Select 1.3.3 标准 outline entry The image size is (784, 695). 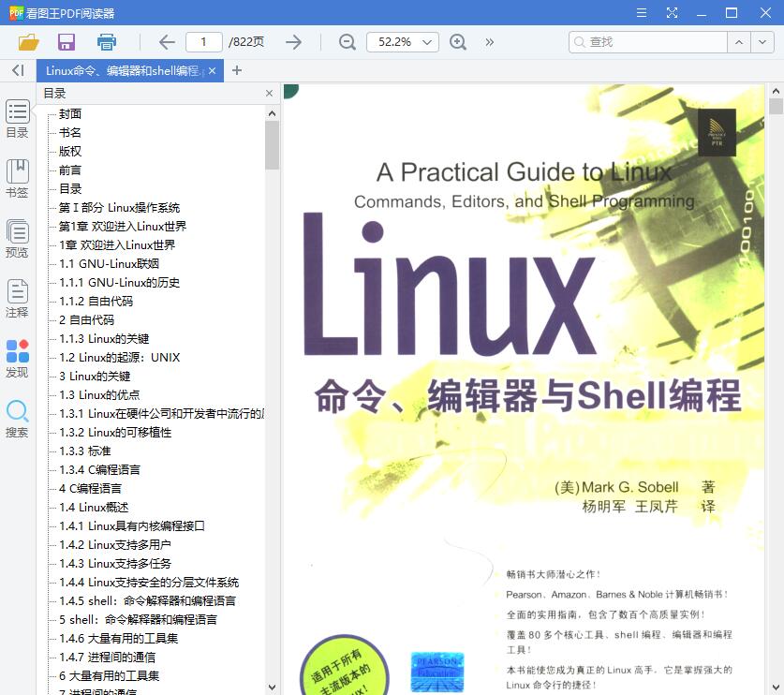85,451
